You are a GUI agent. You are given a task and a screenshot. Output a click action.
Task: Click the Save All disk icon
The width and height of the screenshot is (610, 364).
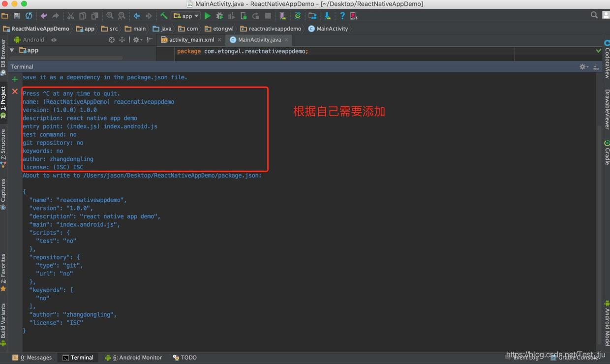tap(17, 16)
